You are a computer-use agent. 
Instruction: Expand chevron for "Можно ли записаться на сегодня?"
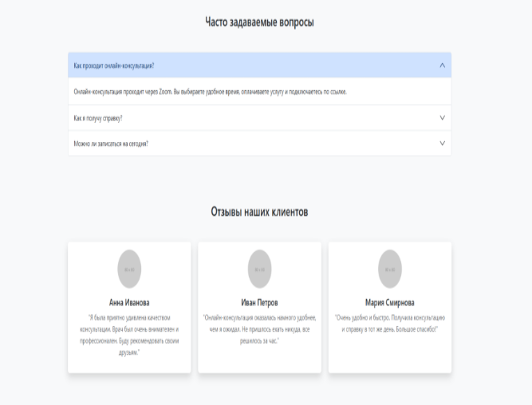(x=442, y=144)
